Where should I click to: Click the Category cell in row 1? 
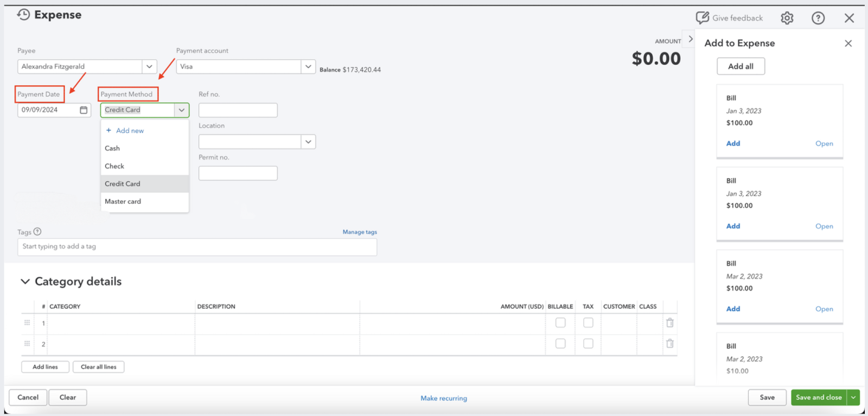[x=121, y=323]
